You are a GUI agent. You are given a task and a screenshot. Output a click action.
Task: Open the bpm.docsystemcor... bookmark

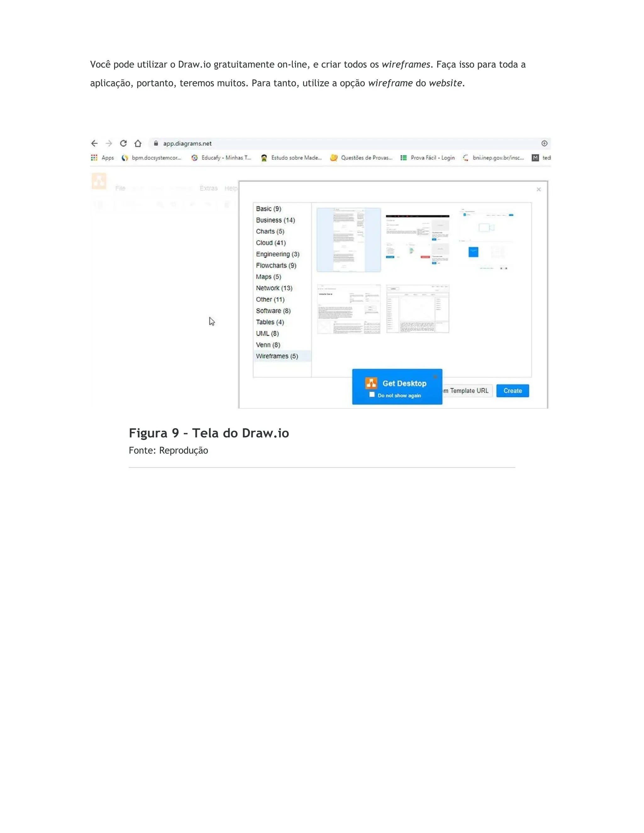pos(151,157)
